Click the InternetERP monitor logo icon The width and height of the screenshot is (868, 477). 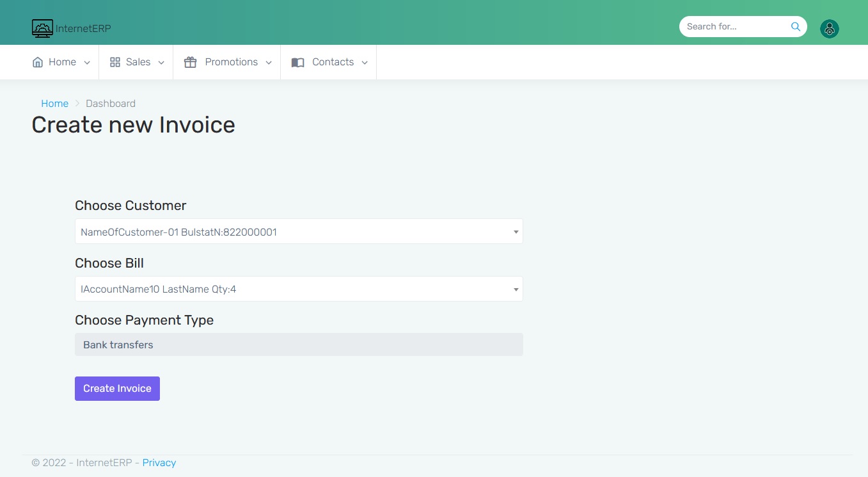42,28
